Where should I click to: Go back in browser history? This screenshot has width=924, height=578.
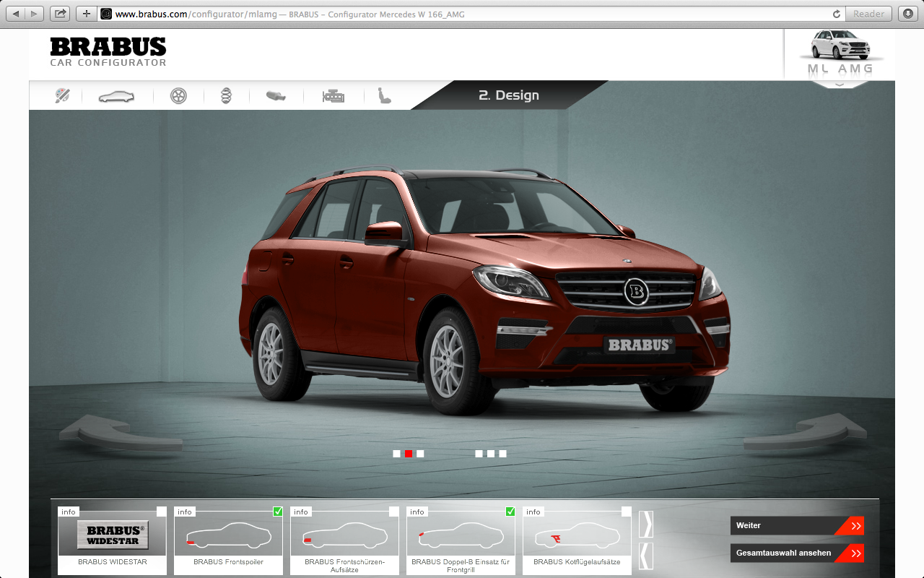point(16,14)
